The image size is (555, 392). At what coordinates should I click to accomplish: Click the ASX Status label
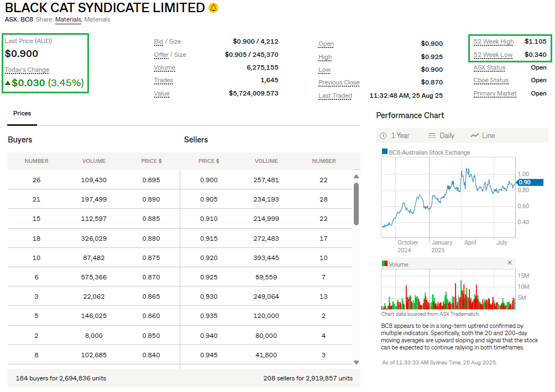point(489,67)
